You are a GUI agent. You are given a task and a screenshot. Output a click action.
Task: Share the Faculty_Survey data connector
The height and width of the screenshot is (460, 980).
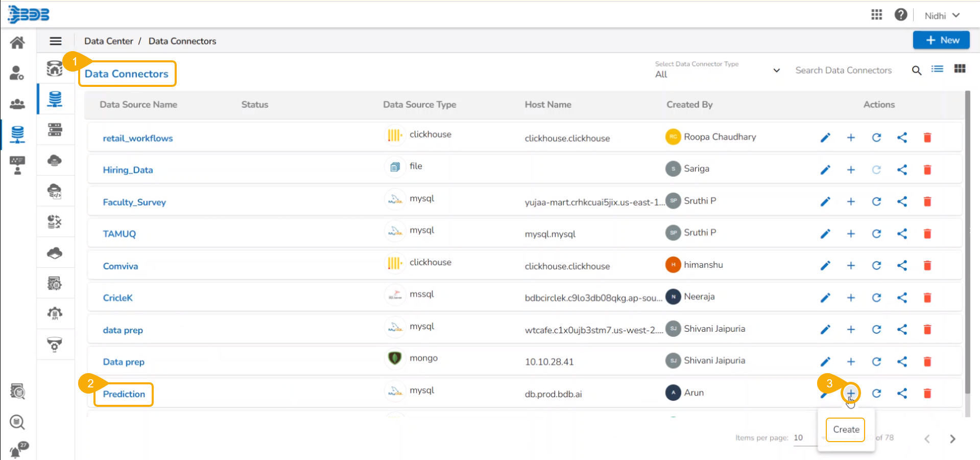coord(902,201)
